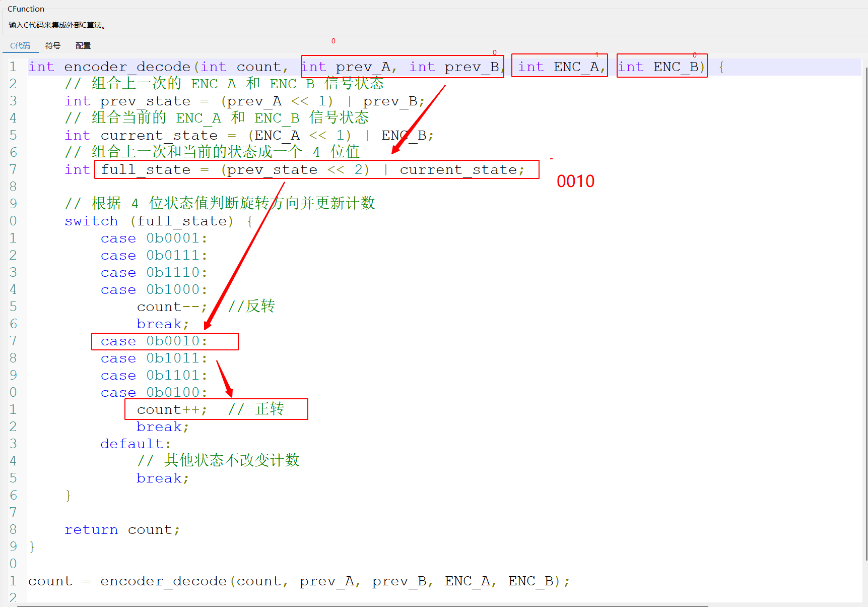Image resolution: width=868 pixels, height=607 pixels.
Task: Click the 'default:' label
Action: coord(136,444)
